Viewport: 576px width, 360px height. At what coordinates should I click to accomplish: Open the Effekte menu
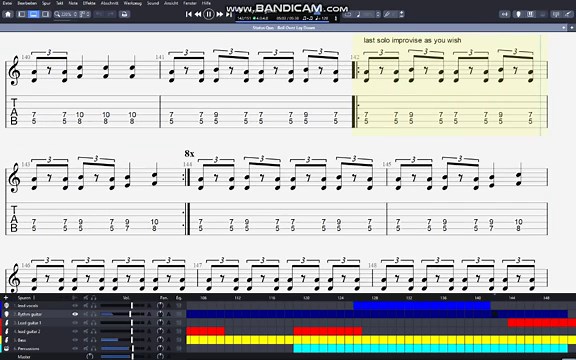tap(89, 3)
